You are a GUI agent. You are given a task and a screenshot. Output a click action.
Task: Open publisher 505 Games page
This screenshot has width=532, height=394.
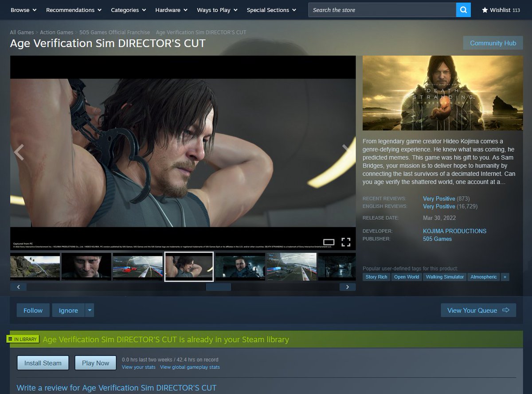[x=437, y=239]
